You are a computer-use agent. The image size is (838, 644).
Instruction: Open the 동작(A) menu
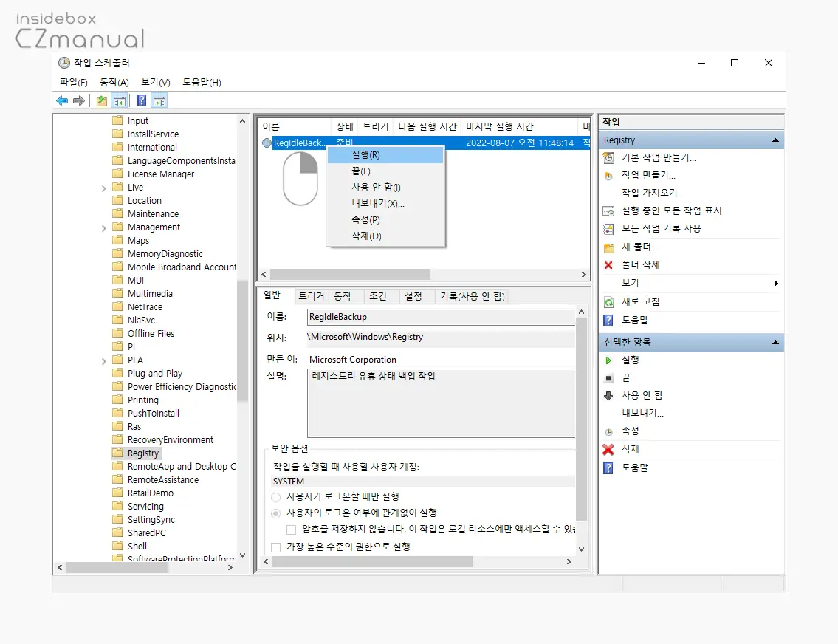114,82
